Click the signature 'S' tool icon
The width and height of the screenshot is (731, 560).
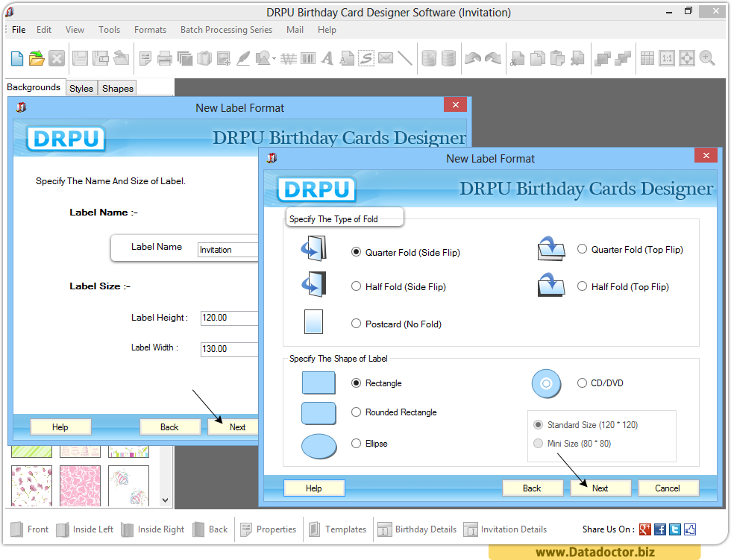(366, 59)
